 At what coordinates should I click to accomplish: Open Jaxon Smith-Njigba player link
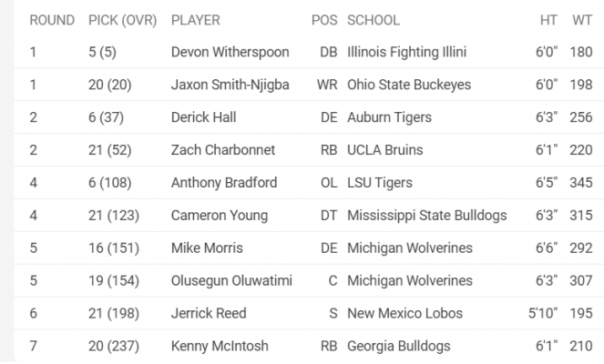(x=230, y=85)
